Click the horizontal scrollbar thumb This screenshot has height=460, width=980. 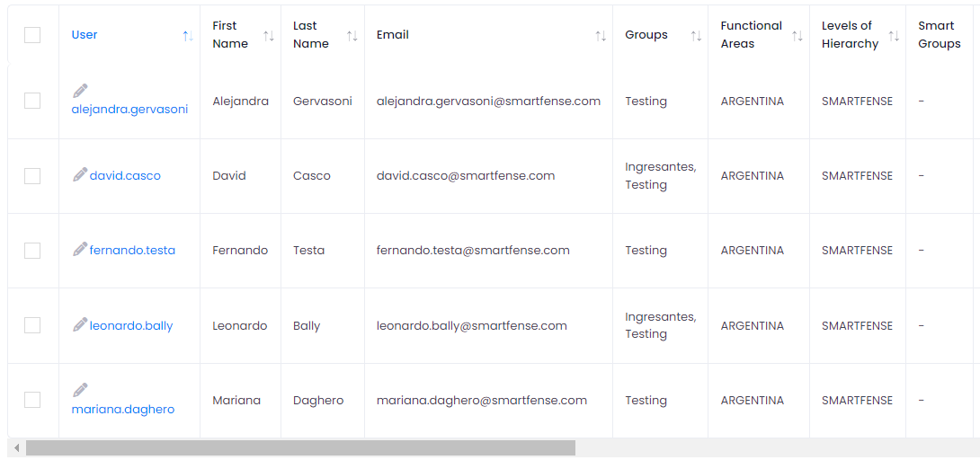(x=300, y=447)
